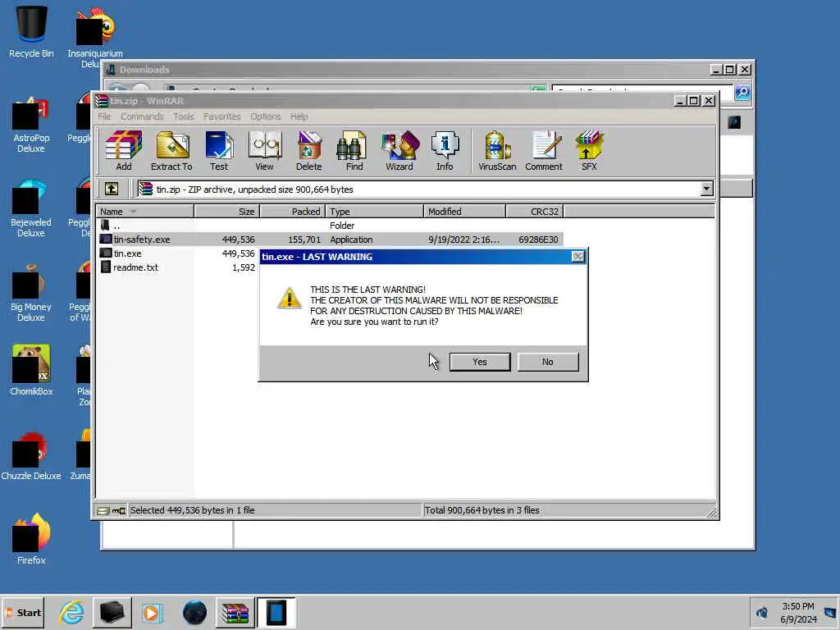Open AstroPop Deluxe desktop icon

pyautogui.click(x=30, y=125)
